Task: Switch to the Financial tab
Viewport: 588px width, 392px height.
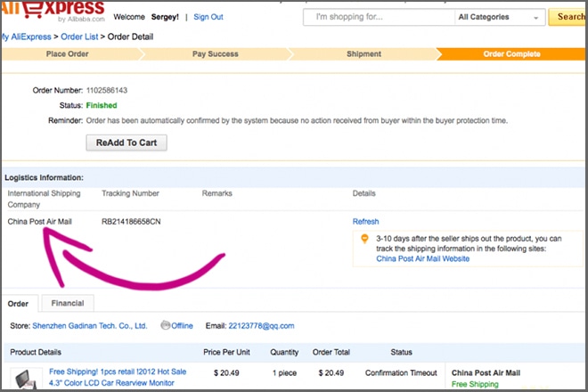Action: point(68,304)
